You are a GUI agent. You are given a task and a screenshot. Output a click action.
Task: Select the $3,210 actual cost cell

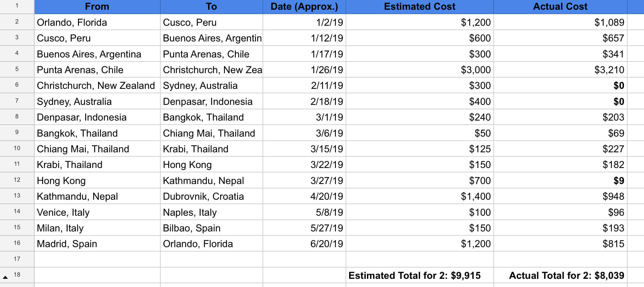560,70
